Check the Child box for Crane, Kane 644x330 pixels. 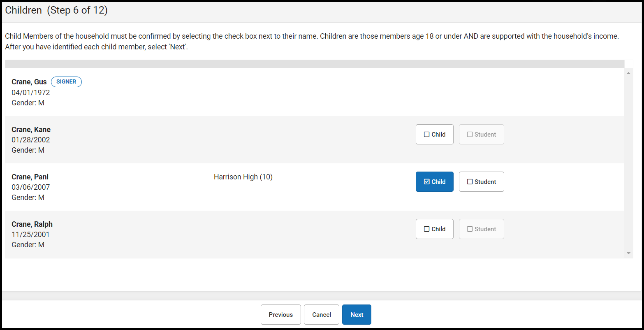click(434, 135)
